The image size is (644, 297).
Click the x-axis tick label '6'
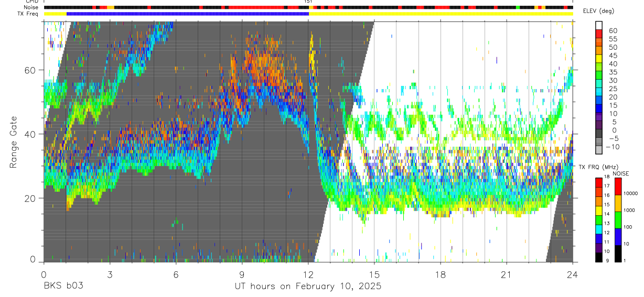click(x=176, y=274)
